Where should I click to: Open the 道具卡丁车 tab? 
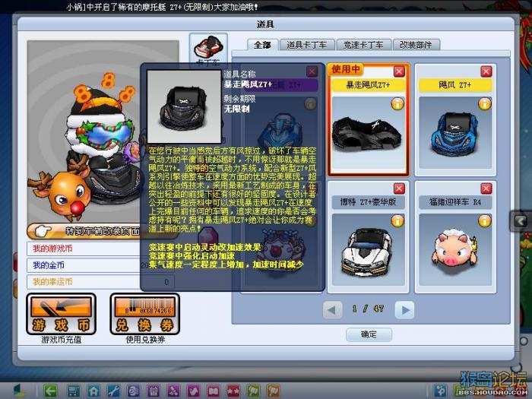tap(307, 45)
